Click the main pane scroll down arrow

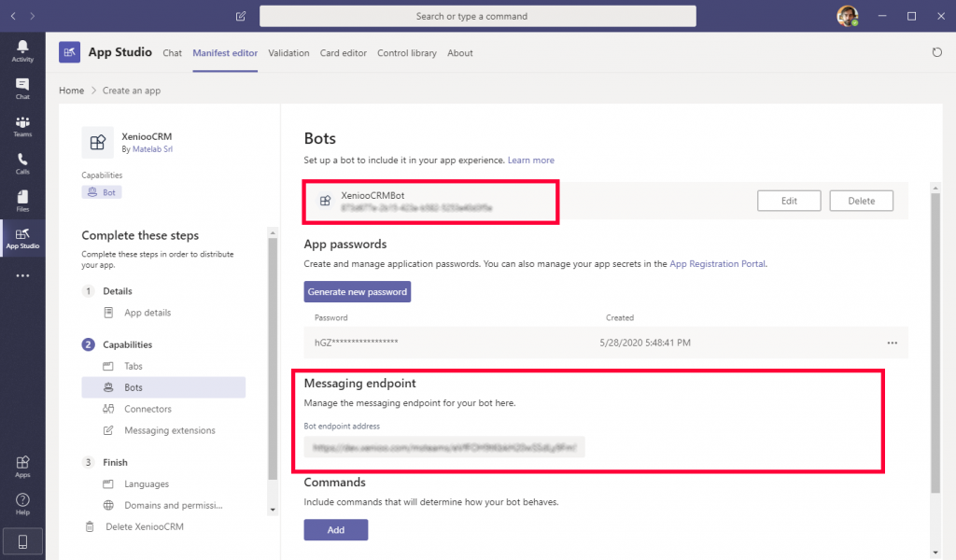935,553
